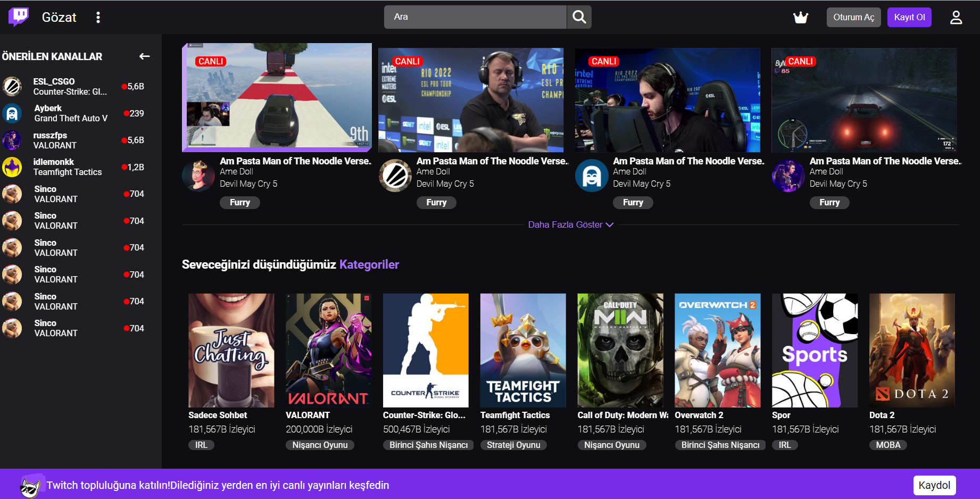Collapse the recommended channels sidebar arrow
980x499 pixels.
point(144,56)
